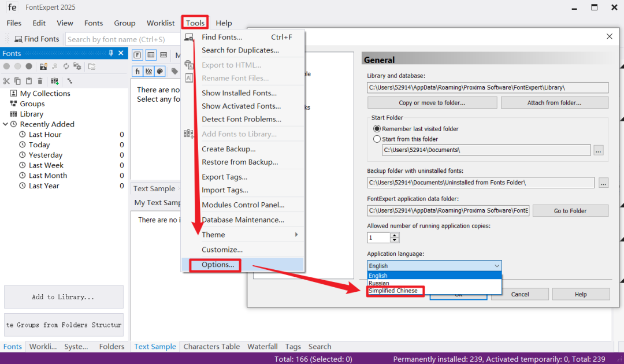Viewport: 624px width, 364px height.
Task: Choose Create Backup... menu entry
Action: pyautogui.click(x=243, y=149)
